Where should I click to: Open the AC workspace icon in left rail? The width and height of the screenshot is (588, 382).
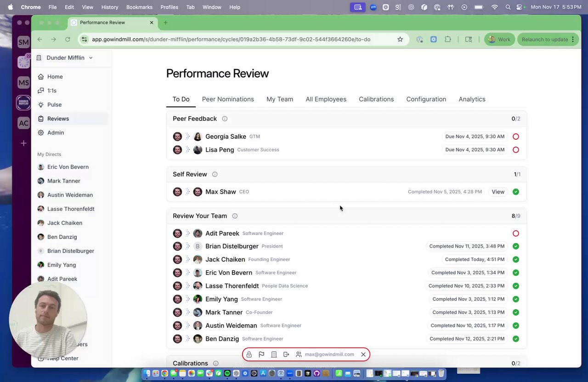pos(23,123)
